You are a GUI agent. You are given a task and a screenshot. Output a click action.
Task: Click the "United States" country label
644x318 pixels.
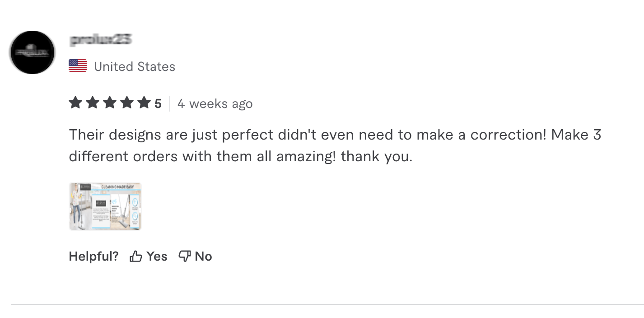click(135, 67)
